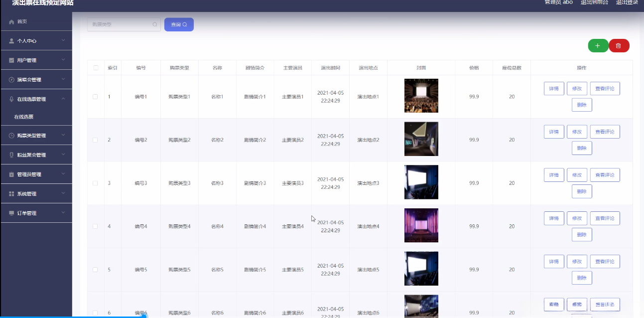Click 详情 button for row 编号5
644x318 pixels.
(x=554, y=262)
